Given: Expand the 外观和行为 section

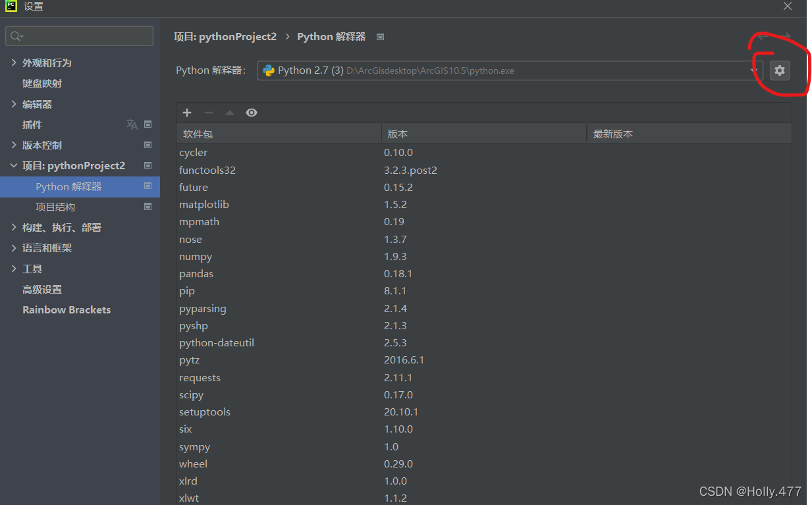Looking at the screenshot, I should coord(14,63).
